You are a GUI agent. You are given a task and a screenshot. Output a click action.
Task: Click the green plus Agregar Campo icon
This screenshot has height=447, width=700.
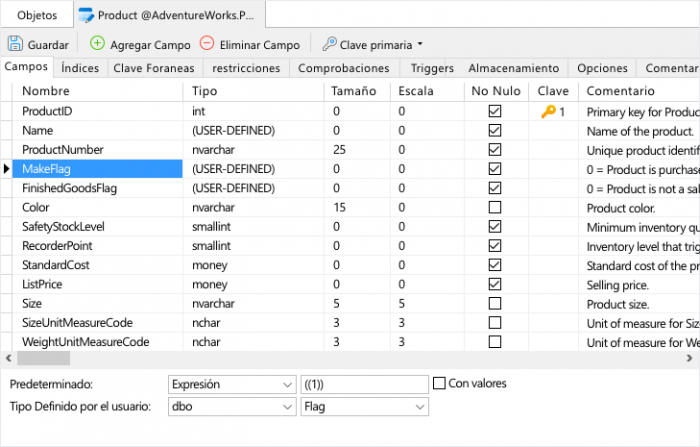pos(97,43)
